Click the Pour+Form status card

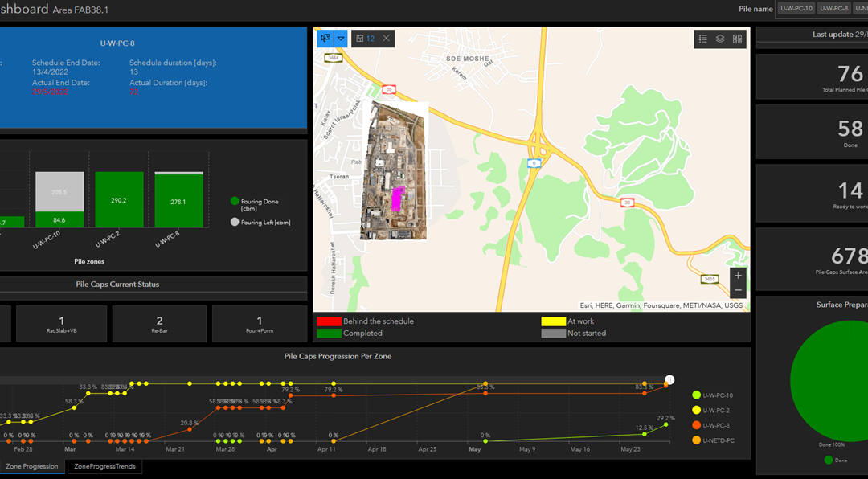coord(259,324)
